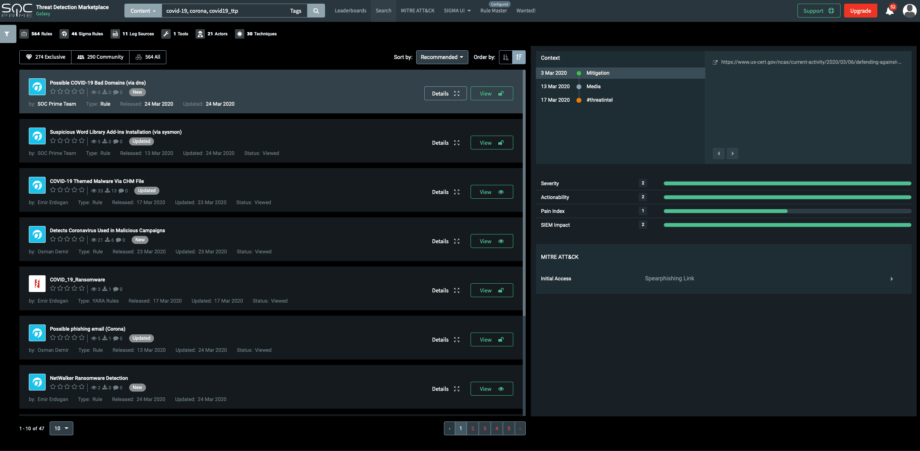Image resolution: width=920 pixels, height=451 pixels.
Task: Expand Details icon for Possible phishing email
Action: (x=456, y=340)
